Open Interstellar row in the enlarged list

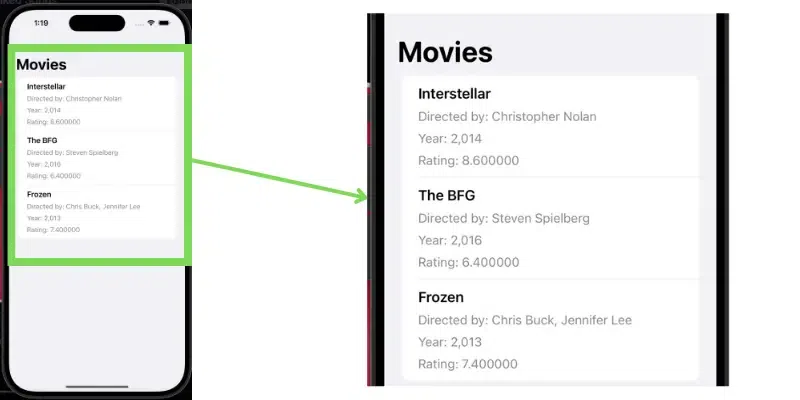coord(454,94)
